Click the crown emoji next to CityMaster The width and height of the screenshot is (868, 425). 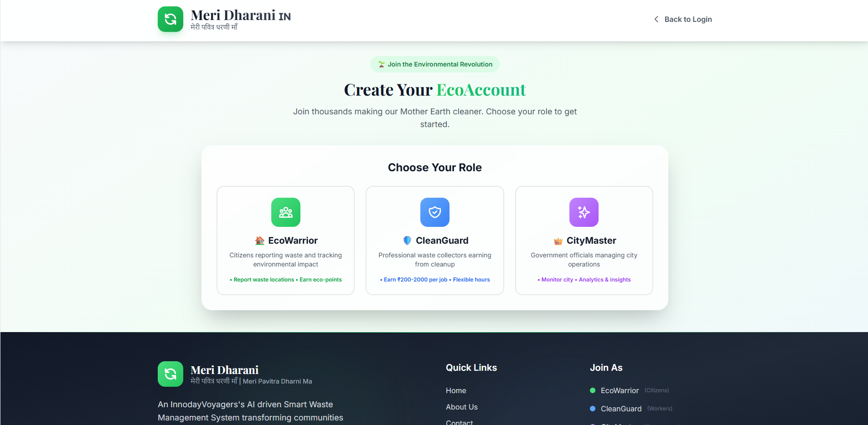click(x=558, y=241)
